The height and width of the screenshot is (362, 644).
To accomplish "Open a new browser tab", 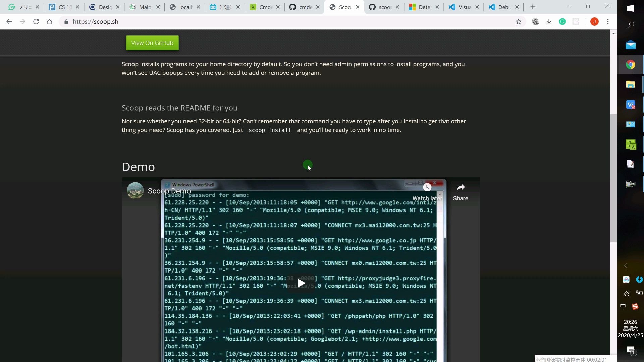I will (x=533, y=7).
